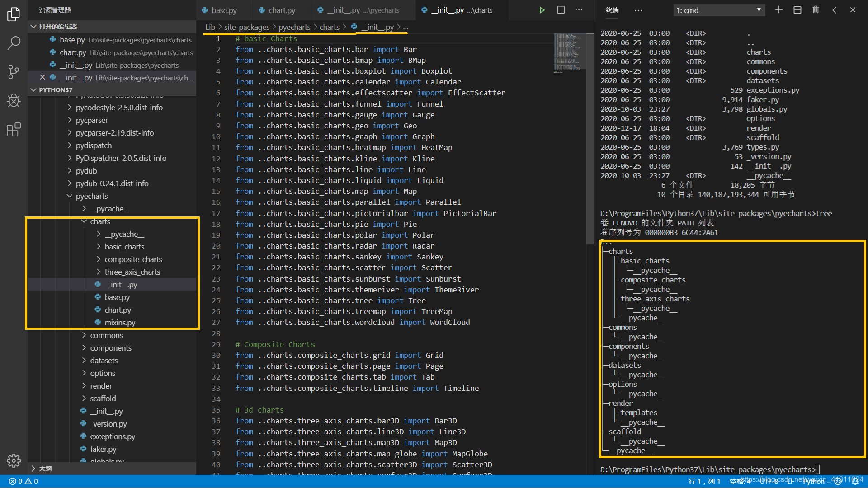Open the Search view icon
Viewport: 868px width, 488px height.
[14, 43]
